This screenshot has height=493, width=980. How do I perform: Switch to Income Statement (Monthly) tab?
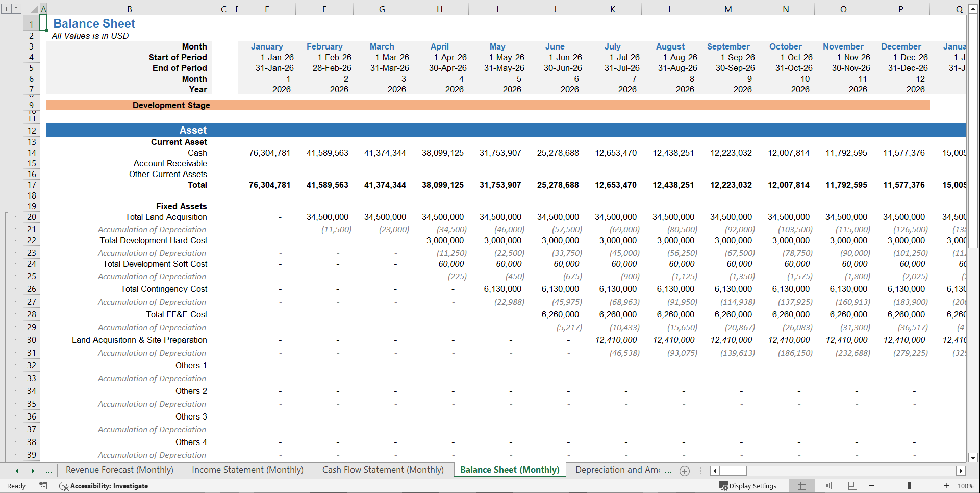click(x=247, y=470)
